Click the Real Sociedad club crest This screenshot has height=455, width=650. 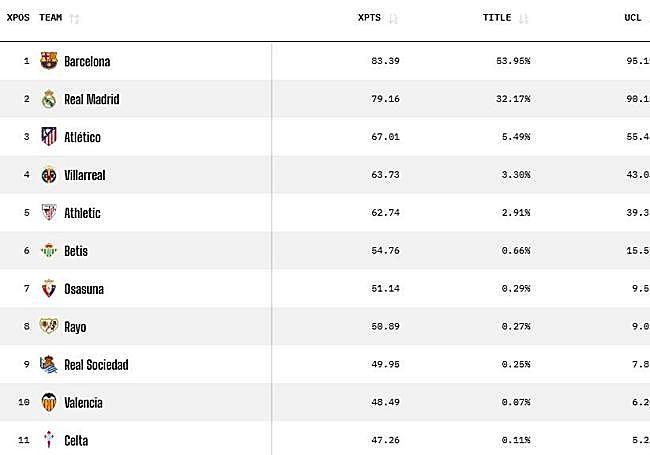point(49,364)
